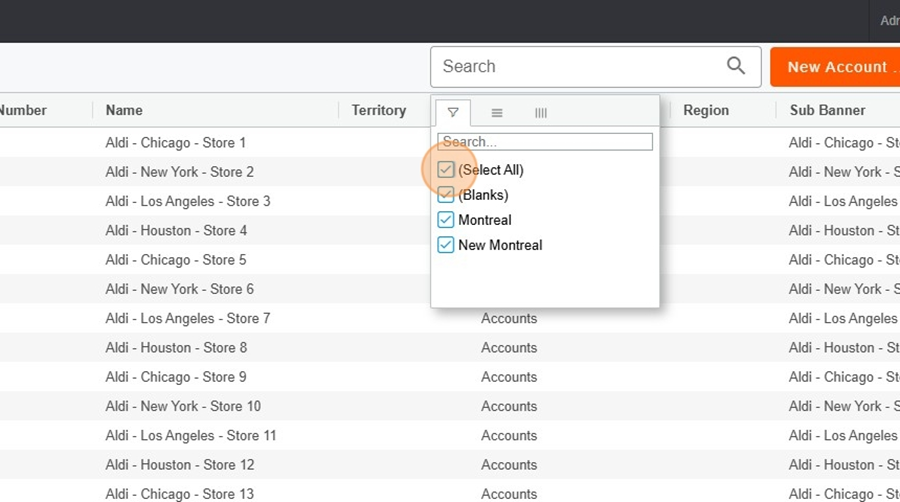
Task: Open the columns tab with vertical bars icon
Action: coord(541,113)
